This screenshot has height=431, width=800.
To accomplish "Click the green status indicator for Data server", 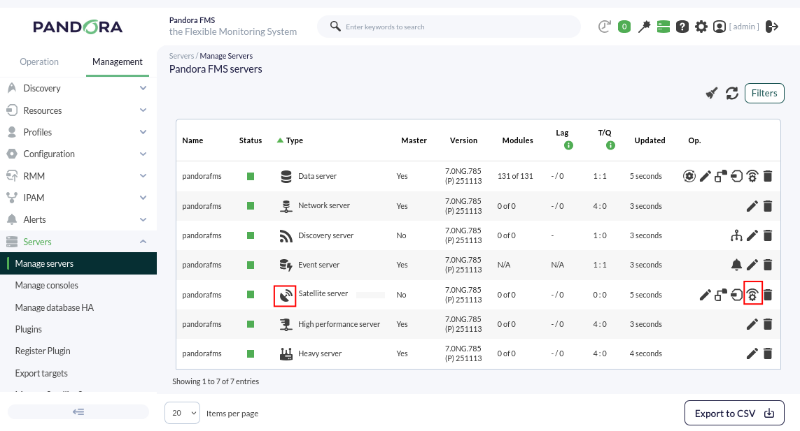I will click(250, 176).
